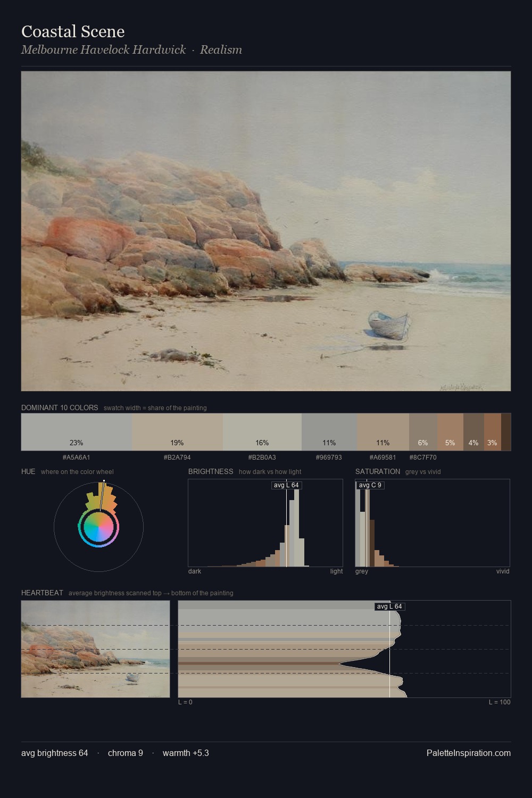The width and height of the screenshot is (532, 798).
Task: Click the heartbeat scan description caption
Action: click(x=151, y=593)
